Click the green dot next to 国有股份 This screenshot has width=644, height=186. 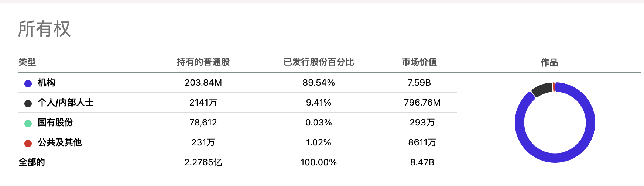(x=28, y=124)
